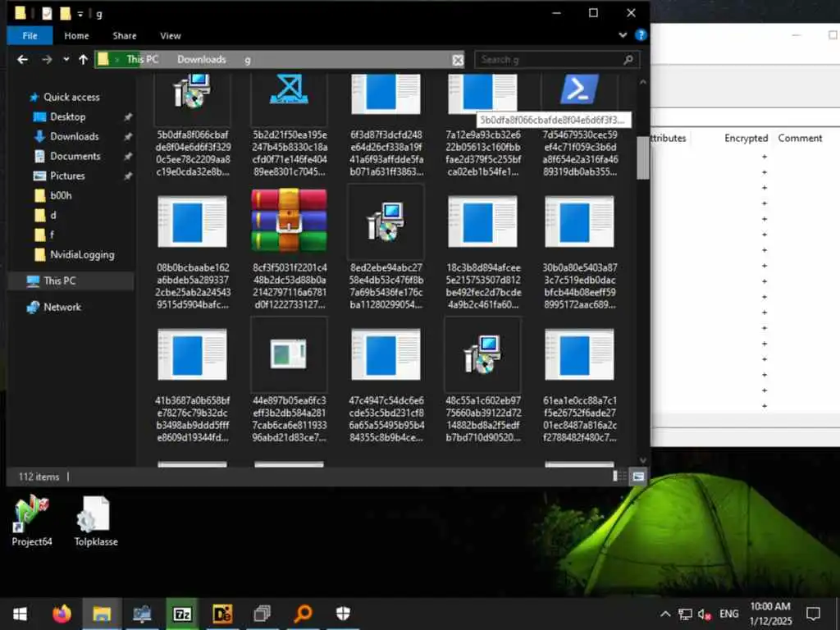Go back with the back arrow
Image resolution: width=840 pixels, height=630 pixels.
pos(22,59)
